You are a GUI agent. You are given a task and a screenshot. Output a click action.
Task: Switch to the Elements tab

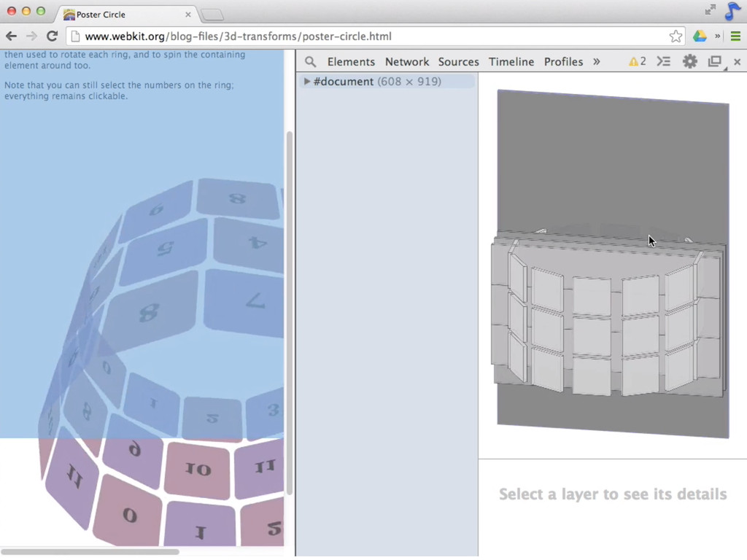(351, 62)
